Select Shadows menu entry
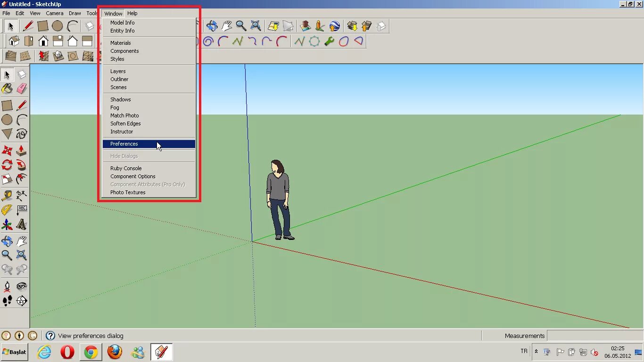Screen dimensions: 644x362 pyautogui.click(x=149, y=99)
